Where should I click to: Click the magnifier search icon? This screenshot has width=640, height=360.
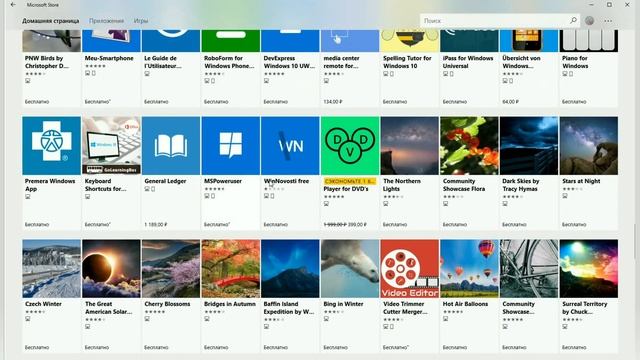coord(573,20)
